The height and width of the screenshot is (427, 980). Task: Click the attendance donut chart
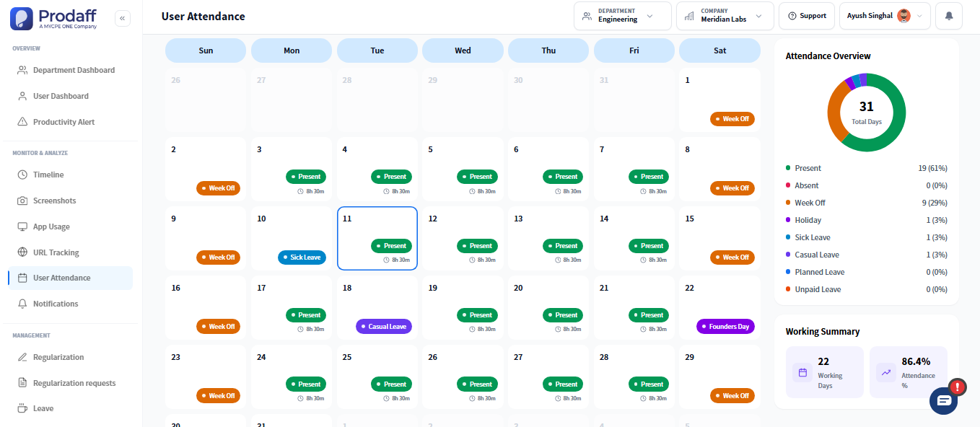[x=866, y=113]
